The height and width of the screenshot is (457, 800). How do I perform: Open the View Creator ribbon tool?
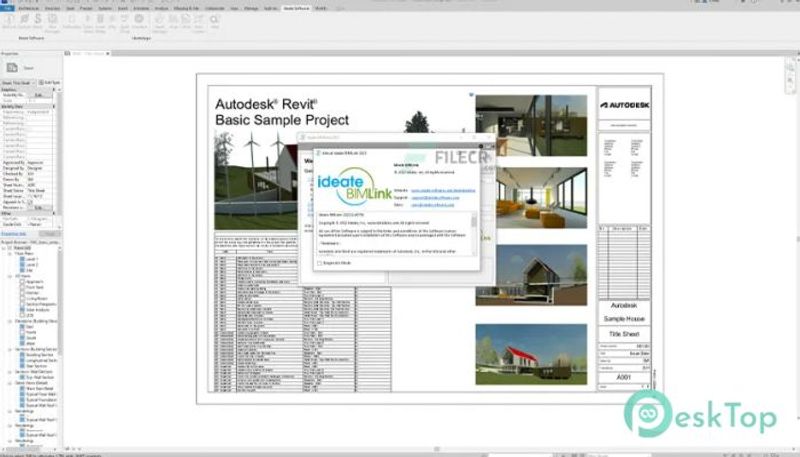coord(198,23)
